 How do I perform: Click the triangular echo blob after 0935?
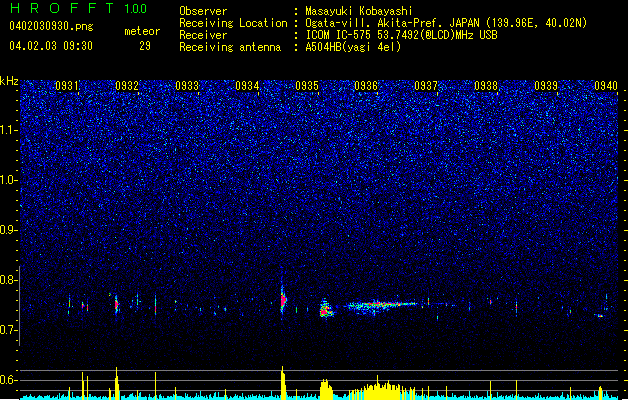327,309
